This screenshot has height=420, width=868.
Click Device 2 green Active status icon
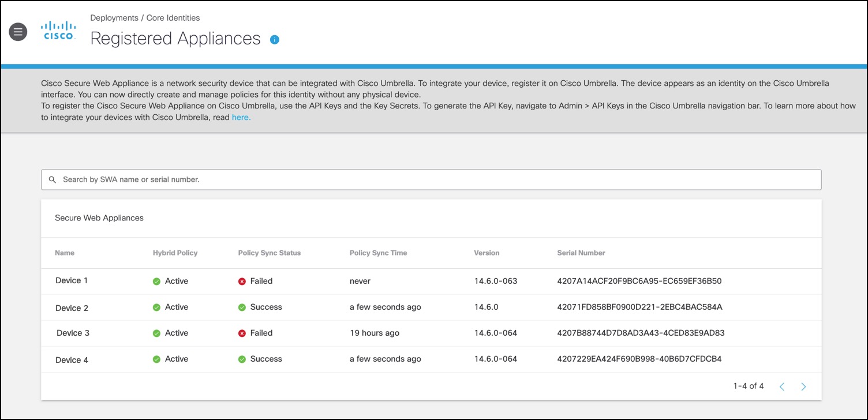156,307
